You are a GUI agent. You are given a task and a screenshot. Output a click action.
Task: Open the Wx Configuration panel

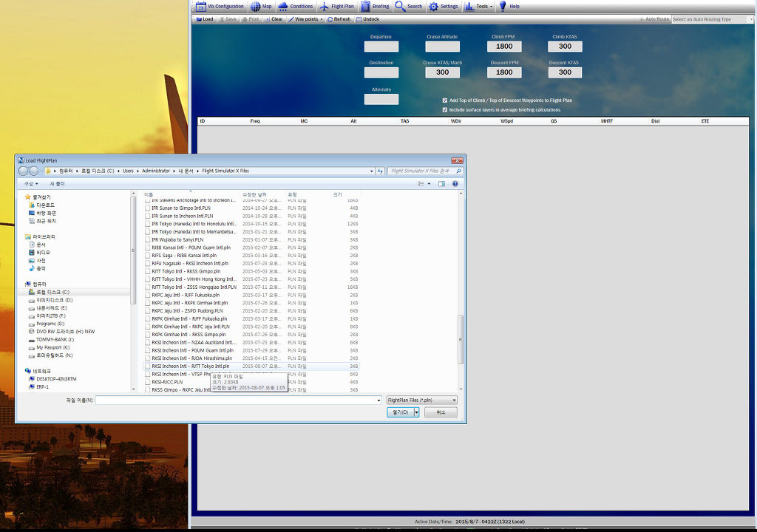pos(219,6)
